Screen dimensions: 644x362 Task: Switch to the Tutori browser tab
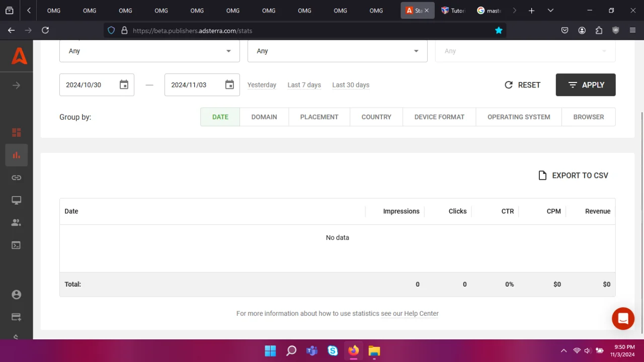pyautogui.click(x=453, y=11)
